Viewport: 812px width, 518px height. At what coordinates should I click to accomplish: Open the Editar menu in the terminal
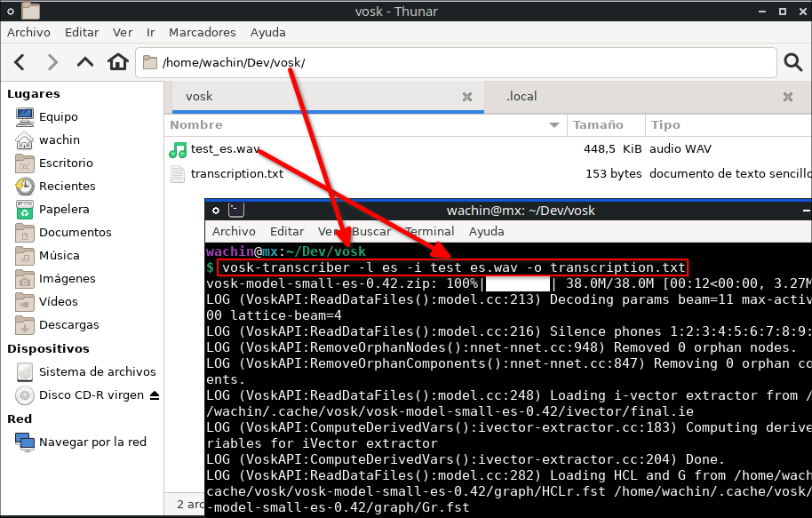pyautogui.click(x=287, y=231)
